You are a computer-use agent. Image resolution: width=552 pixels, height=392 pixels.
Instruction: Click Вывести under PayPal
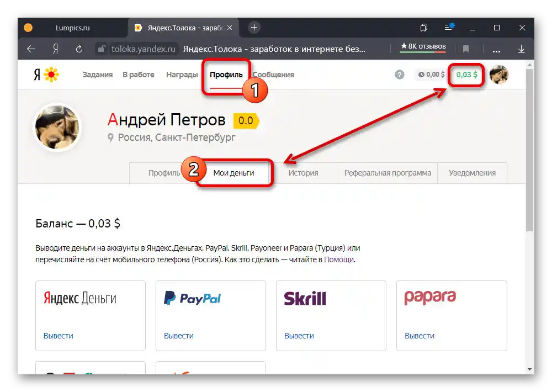(179, 336)
